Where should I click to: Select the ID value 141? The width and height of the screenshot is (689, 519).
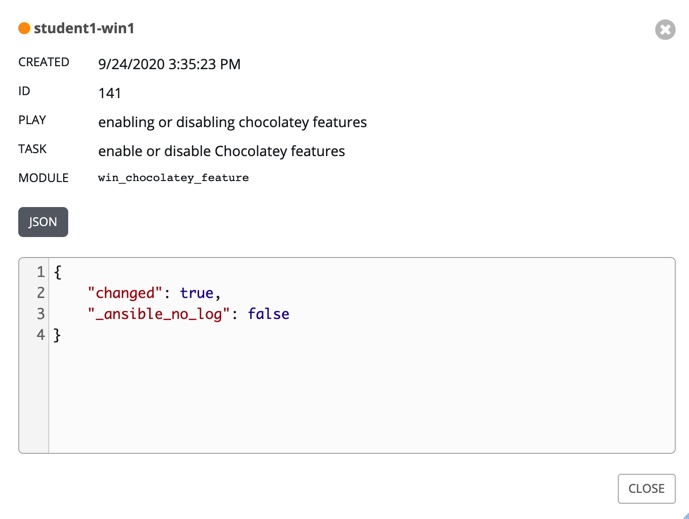pos(110,93)
